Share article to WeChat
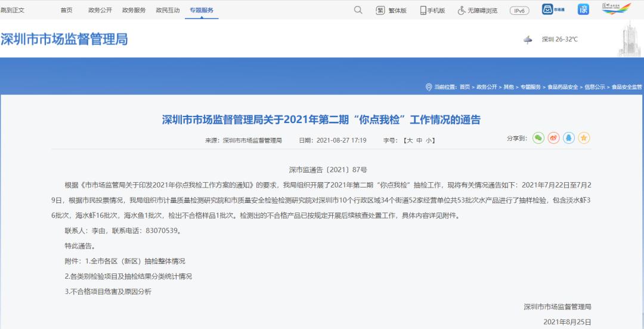The height and width of the screenshot is (329, 644). coord(538,138)
